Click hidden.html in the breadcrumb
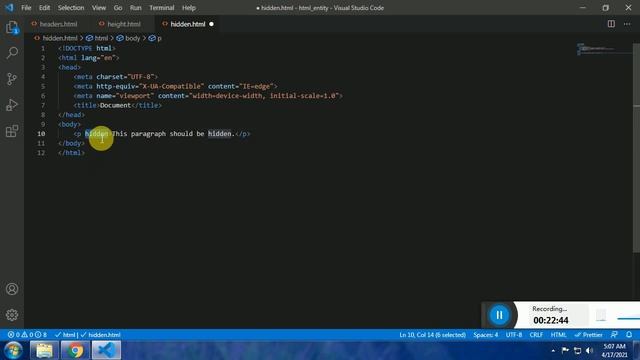 [x=60, y=38]
